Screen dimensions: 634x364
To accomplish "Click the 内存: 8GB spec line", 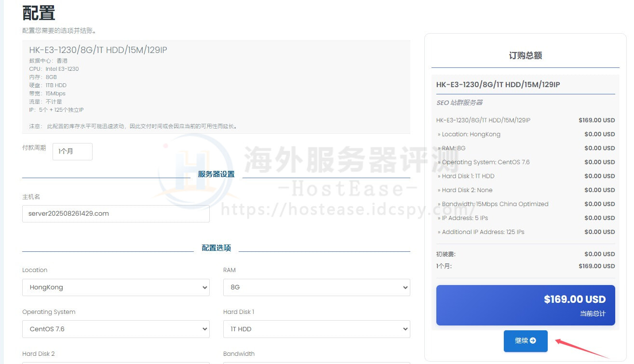I will pyautogui.click(x=43, y=77).
